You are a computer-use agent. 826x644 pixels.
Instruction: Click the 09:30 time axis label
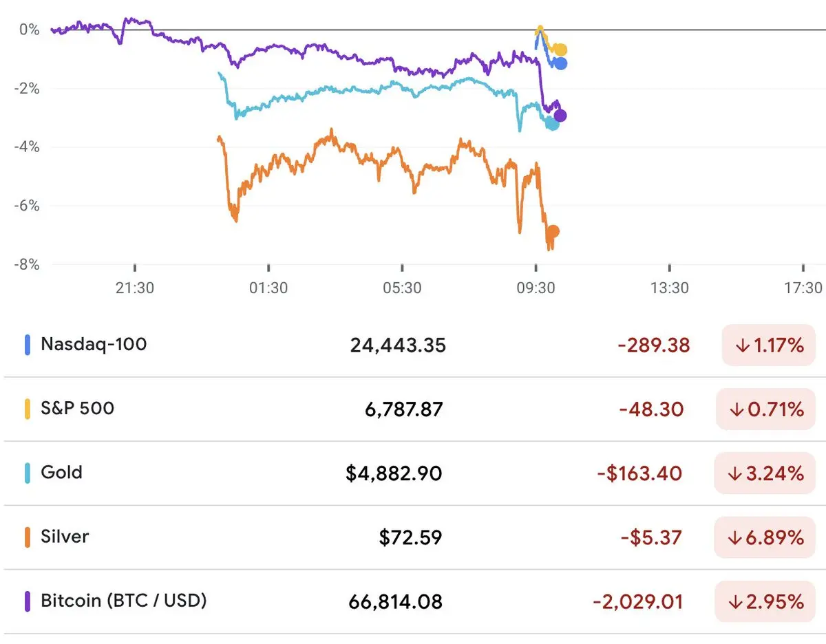tap(536, 288)
